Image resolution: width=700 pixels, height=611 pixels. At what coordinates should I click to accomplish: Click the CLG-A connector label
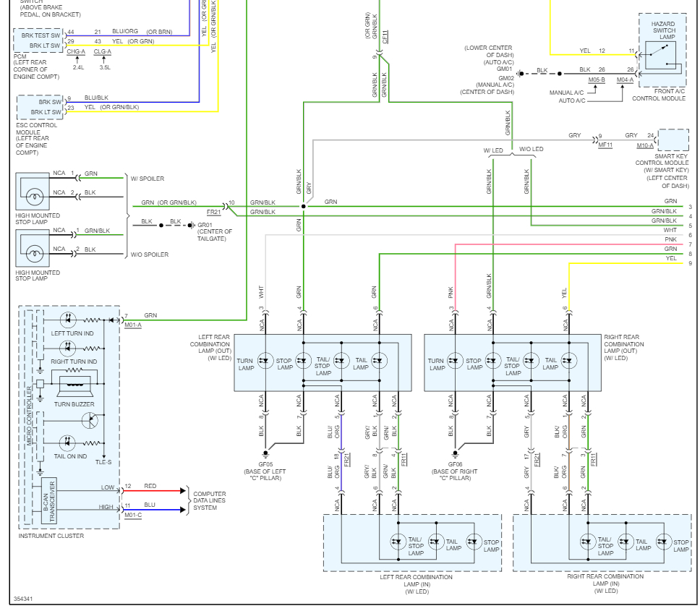[103, 51]
